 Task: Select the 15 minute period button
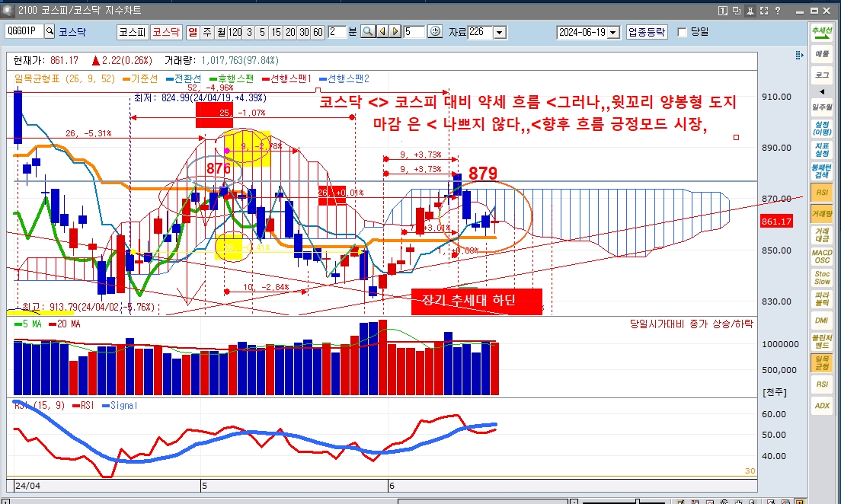coord(277,32)
